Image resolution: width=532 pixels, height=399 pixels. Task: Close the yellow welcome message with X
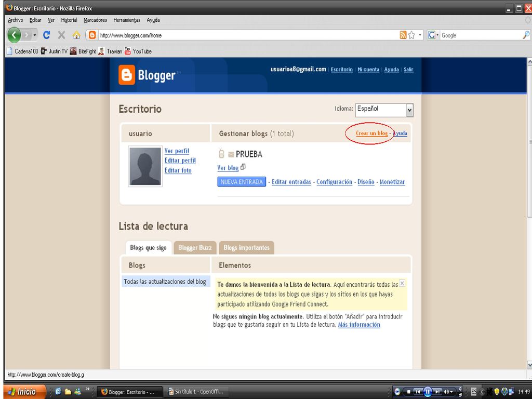(402, 283)
